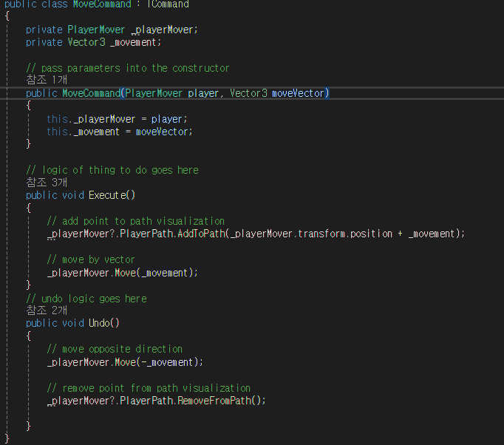
Task: Click the moveVector constructor parameter
Action: coord(298,93)
